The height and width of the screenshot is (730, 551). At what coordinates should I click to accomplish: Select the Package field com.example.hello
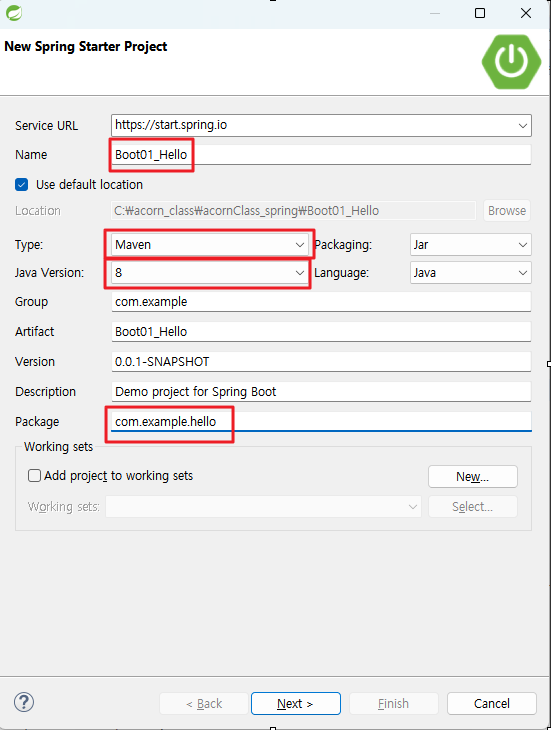click(x=321, y=421)
